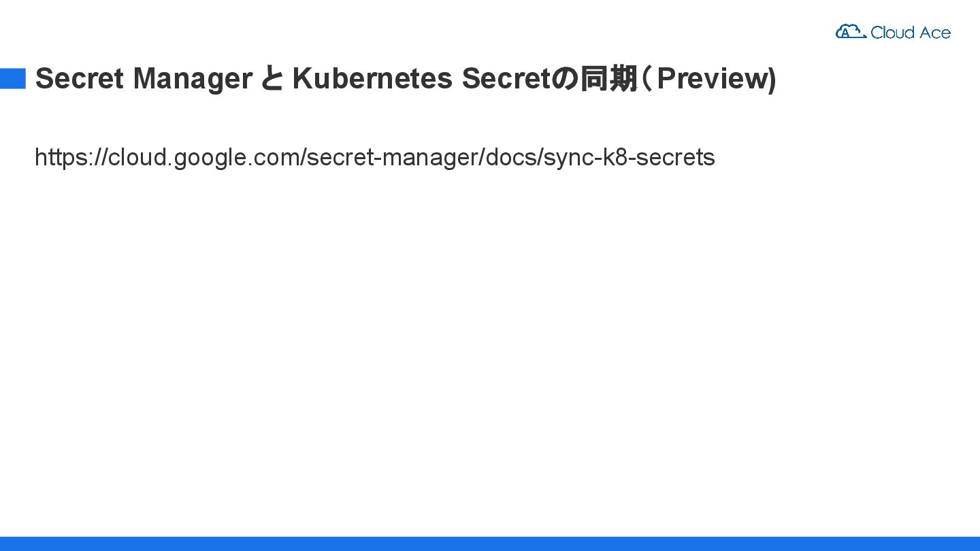Click the word "Ace" in the logo text
Viewport: 980px width, 551px height.
point(934,32)
